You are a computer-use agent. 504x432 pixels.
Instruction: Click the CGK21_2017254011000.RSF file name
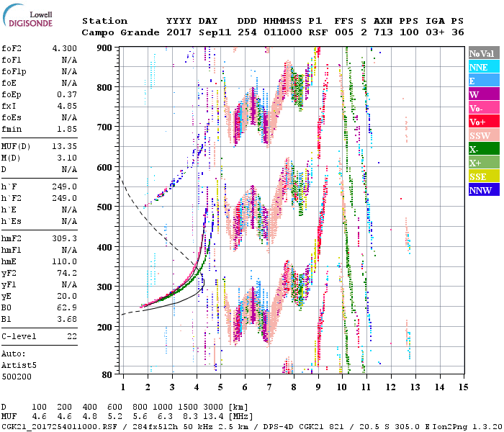click(59, 427)
